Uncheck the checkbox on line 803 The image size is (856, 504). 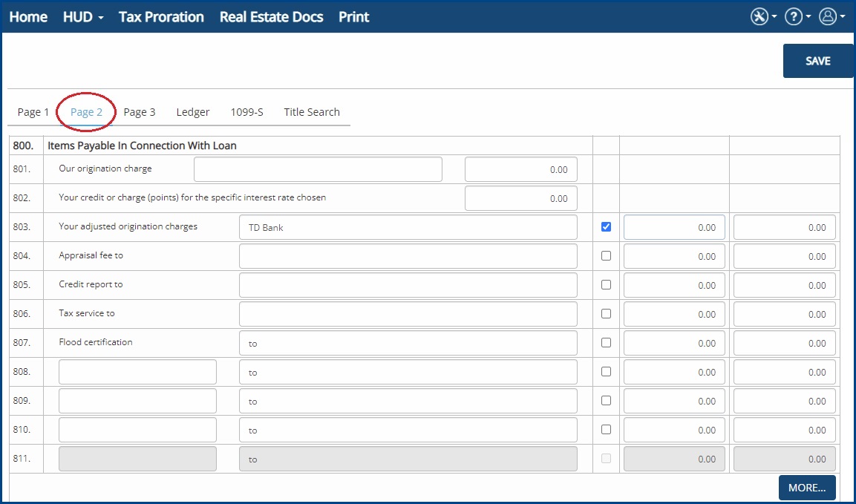tap(606, 226)
